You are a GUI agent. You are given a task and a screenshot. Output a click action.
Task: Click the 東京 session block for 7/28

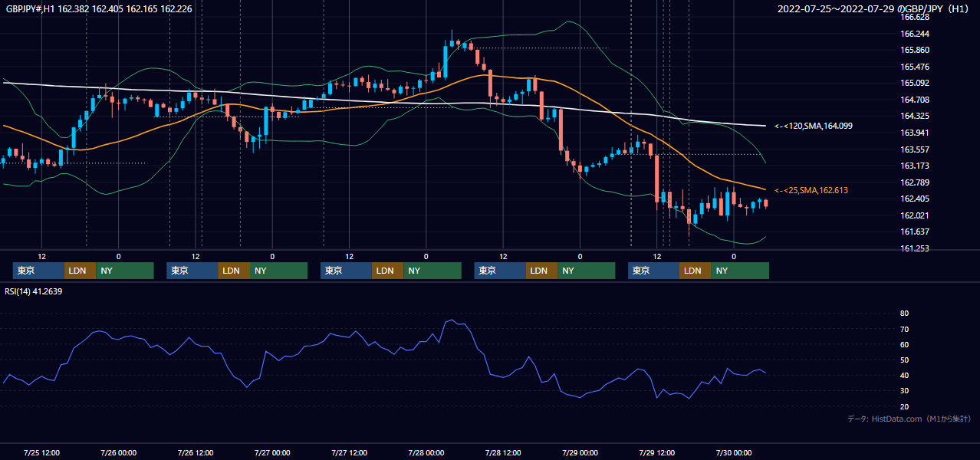point(500,271)
